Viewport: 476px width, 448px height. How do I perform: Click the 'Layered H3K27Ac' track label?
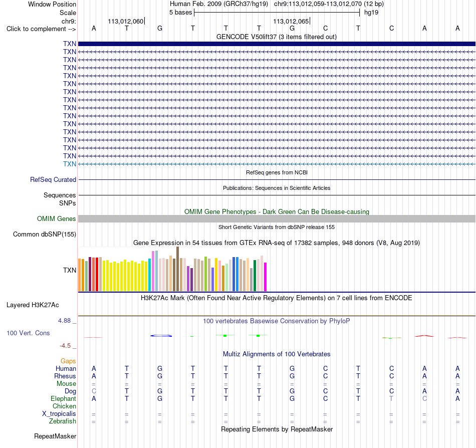33,305
